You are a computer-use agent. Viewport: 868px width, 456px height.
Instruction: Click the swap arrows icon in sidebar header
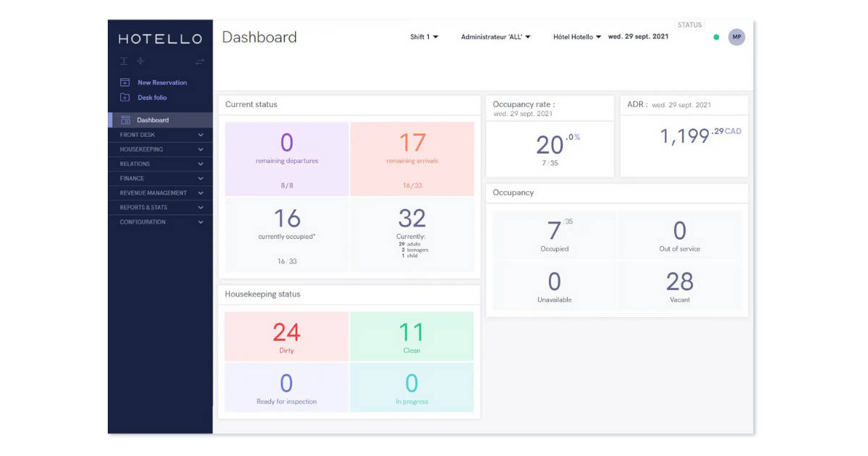tap(200, 61)
